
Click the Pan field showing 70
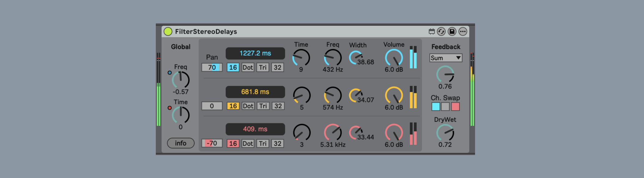pyautogui.click(x=212, y=68)
